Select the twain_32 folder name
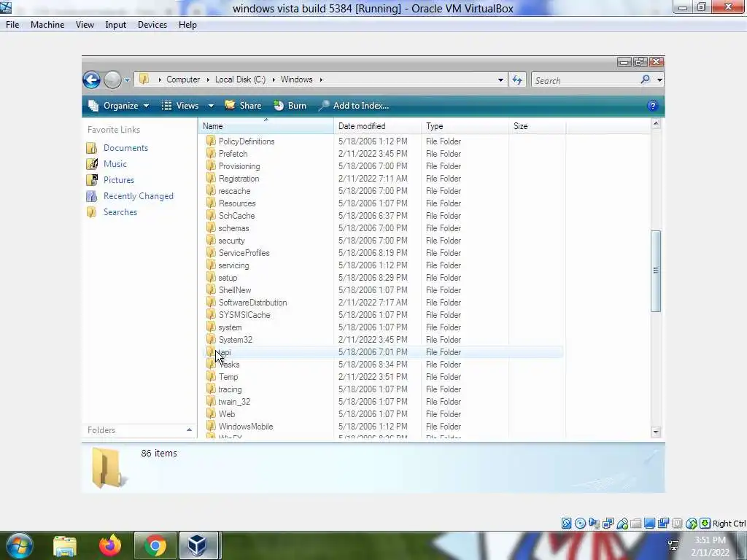 (x=234, y=402)
